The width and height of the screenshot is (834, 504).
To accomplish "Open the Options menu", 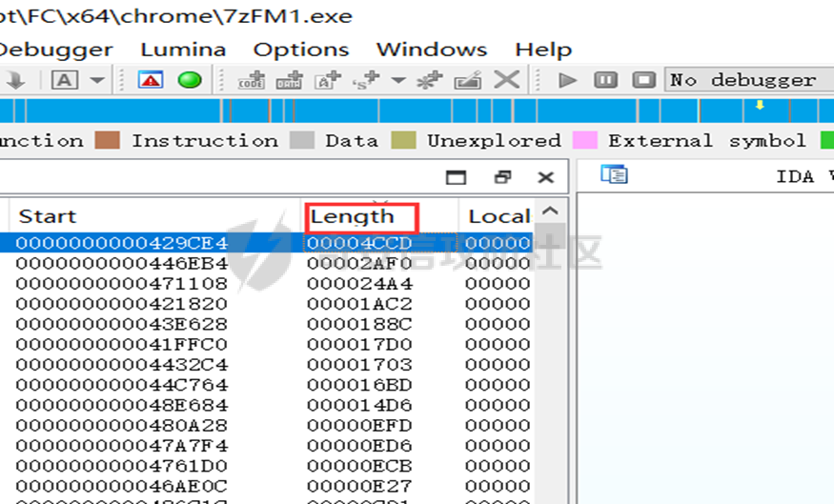I will 301,50.
